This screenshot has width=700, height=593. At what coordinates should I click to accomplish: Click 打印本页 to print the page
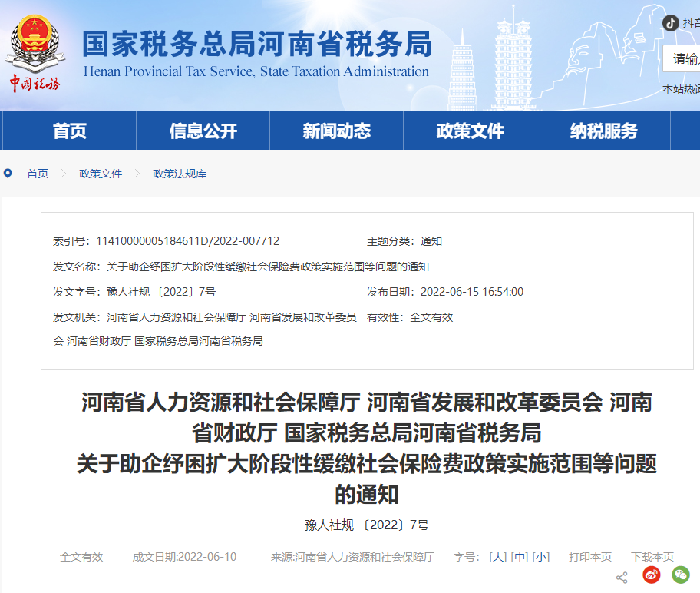pos(590,557)
